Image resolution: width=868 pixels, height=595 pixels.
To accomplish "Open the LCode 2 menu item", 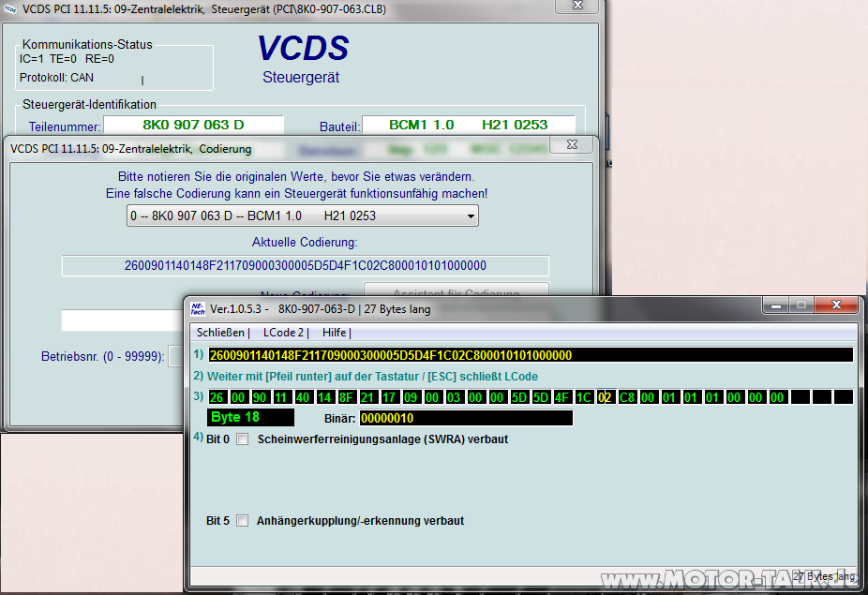I will 285,333.
